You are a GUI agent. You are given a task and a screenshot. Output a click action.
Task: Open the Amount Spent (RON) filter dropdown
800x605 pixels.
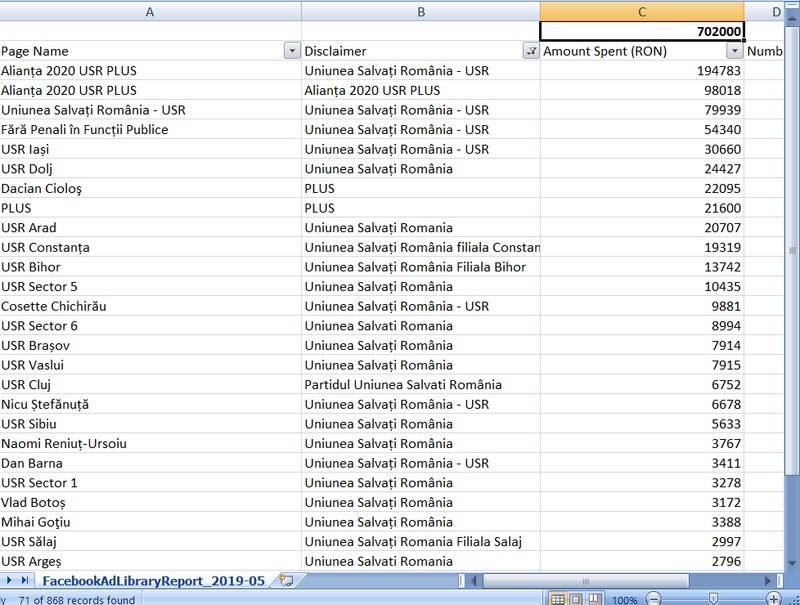pos(734,51)
